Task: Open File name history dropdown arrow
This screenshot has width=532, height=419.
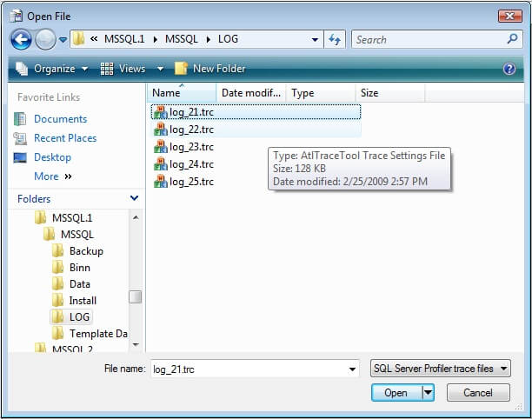Action: [x=353, y=369]
